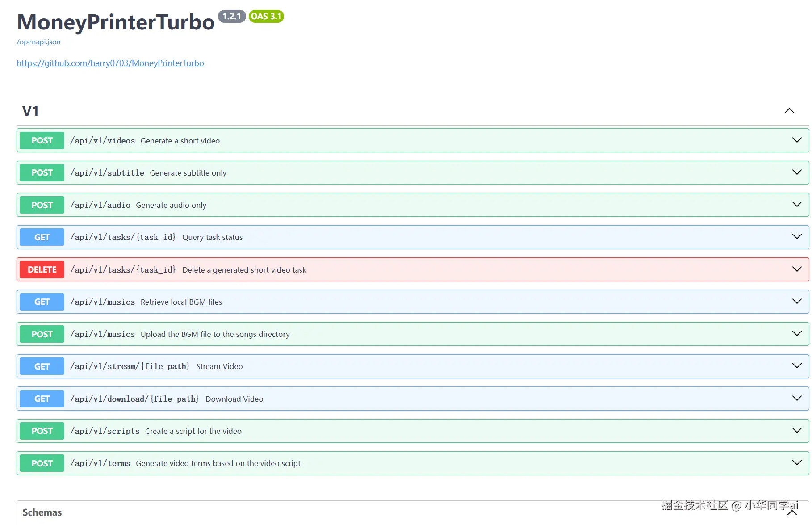Screen dimensions: 812x525
Task: Click 'Generate video terms based on the video script'
Action: [218, 463]
